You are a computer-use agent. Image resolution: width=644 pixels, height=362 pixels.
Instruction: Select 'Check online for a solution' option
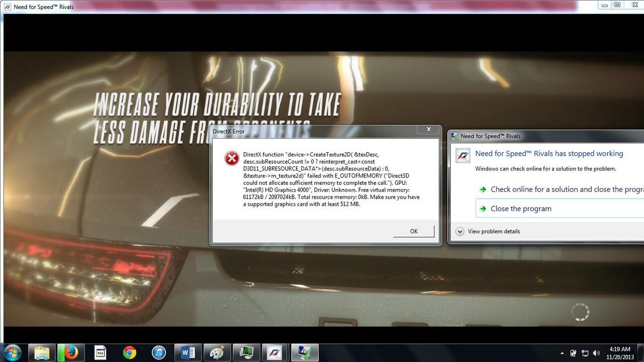coord(560,190)
